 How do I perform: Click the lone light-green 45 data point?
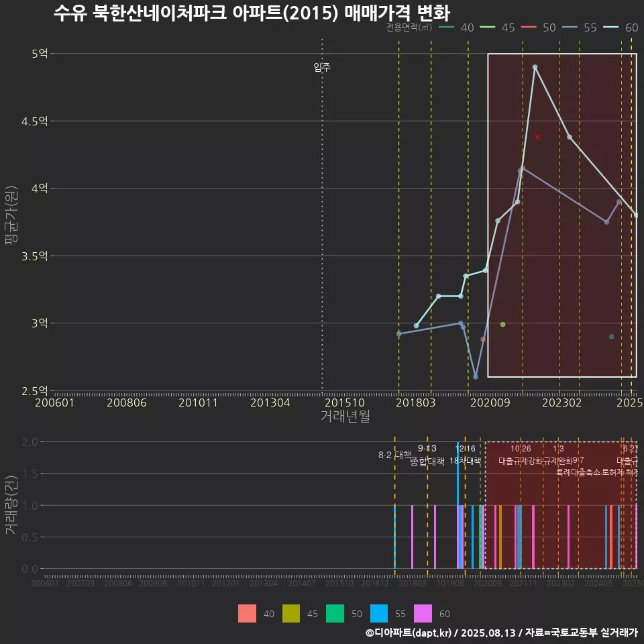[x=502, y=325]
